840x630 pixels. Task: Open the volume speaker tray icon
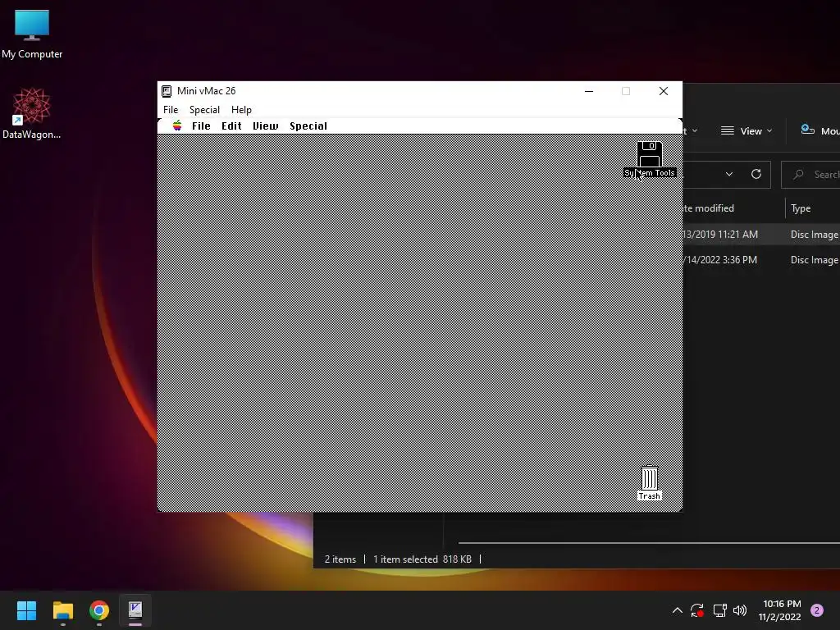click(740, 610)
